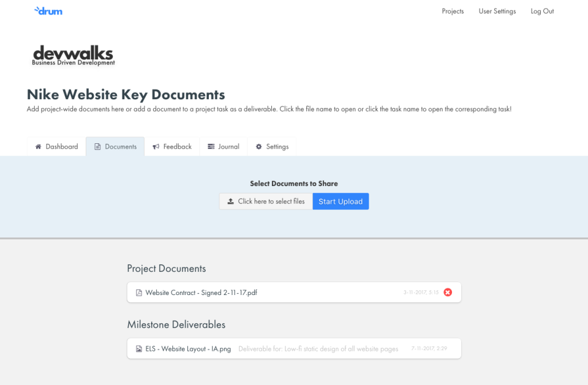The height and width of the screenshot is (385, 588).
Task: Click the 3-11-2017, 5:15 timestamp
Action: click(421, 293)
